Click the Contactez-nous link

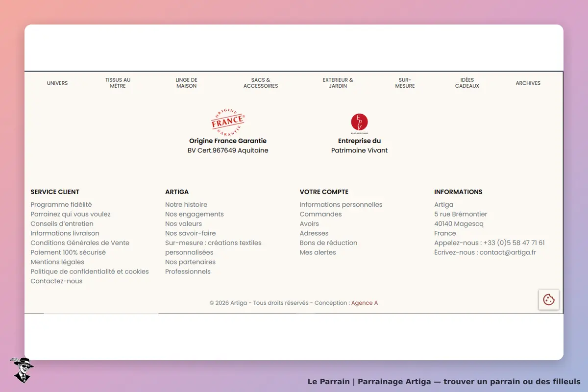(x=56, y=281)
